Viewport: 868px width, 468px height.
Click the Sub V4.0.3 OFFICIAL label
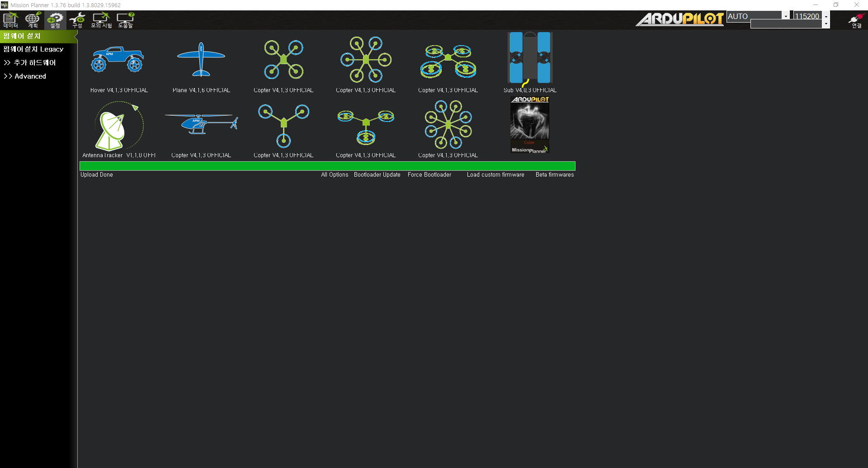click(530, 90)
